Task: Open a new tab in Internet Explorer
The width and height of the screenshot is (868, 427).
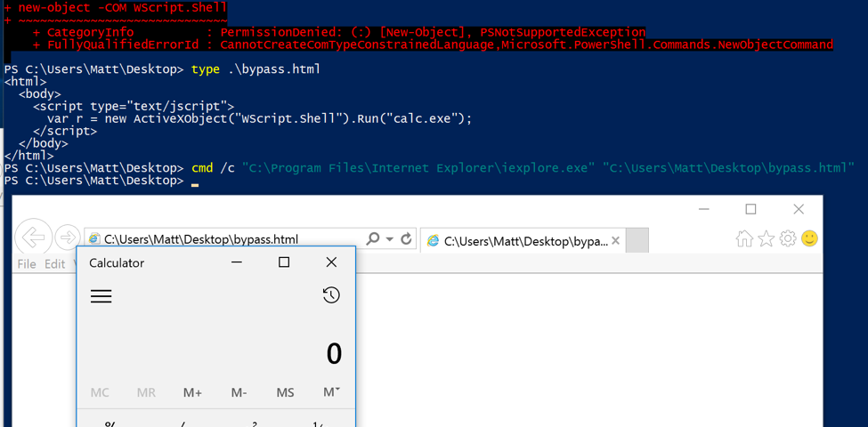Action: (637, 240)
